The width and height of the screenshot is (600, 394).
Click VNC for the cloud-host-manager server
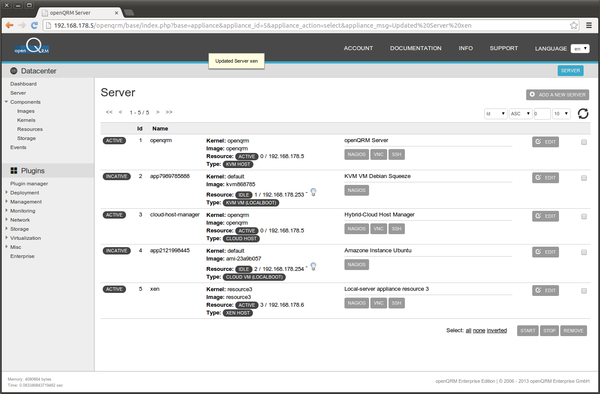point(378,229)
